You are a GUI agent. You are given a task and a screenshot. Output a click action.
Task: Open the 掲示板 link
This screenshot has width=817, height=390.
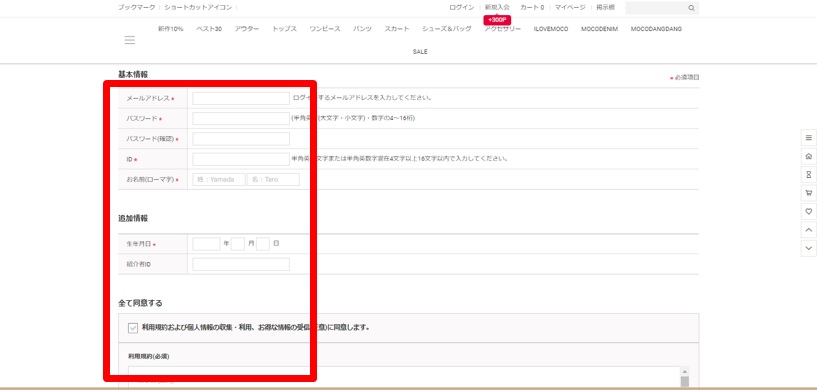605,7
